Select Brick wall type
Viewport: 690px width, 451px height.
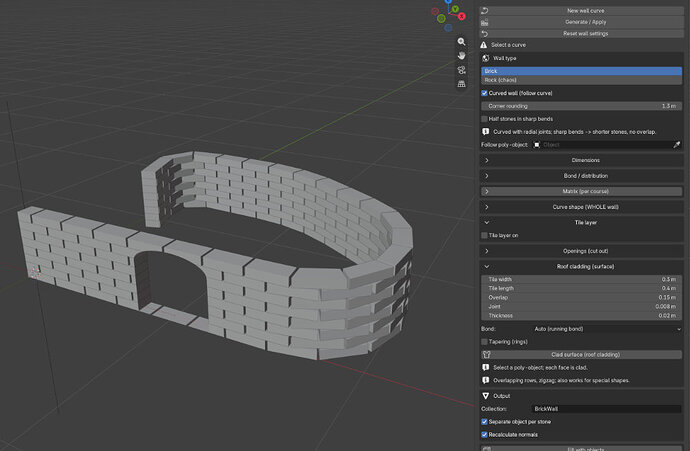pyautogui.click(x=581, y=71)
